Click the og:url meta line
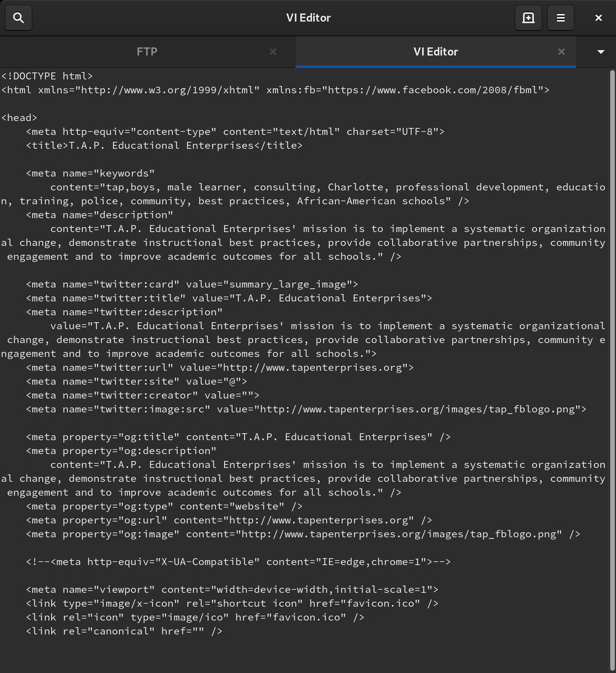 (229, 520)
